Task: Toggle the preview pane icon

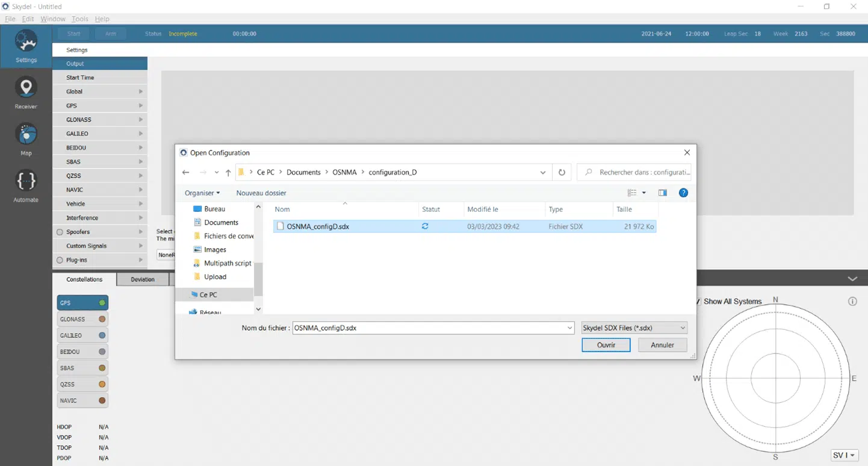Action: pyautogui.click(x=662, y=193)
